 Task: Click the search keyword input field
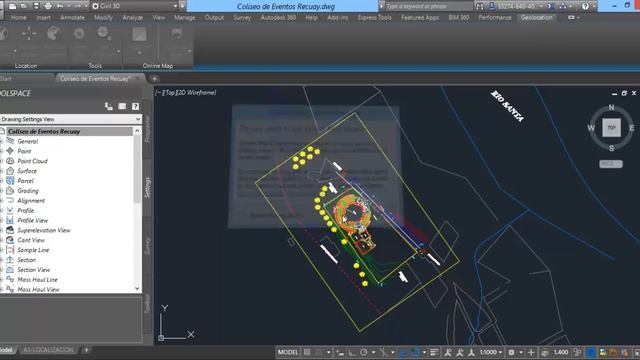(428, 6)
